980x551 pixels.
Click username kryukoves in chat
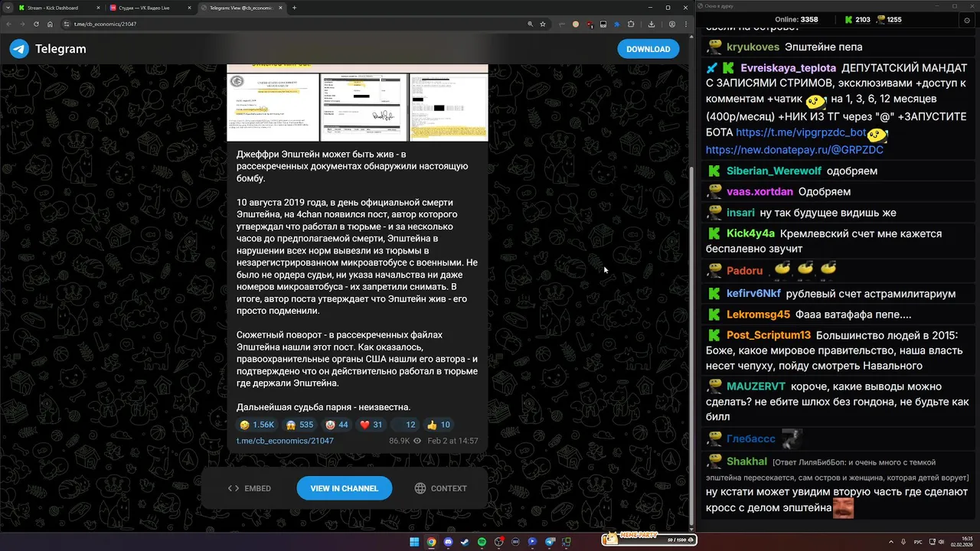(753, 47)
